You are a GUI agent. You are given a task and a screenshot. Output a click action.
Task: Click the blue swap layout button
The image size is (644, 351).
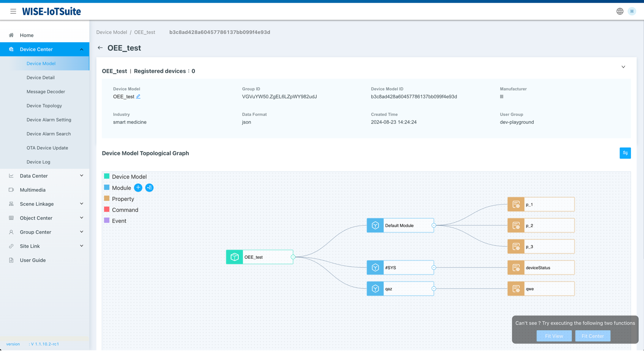[625, 153]
